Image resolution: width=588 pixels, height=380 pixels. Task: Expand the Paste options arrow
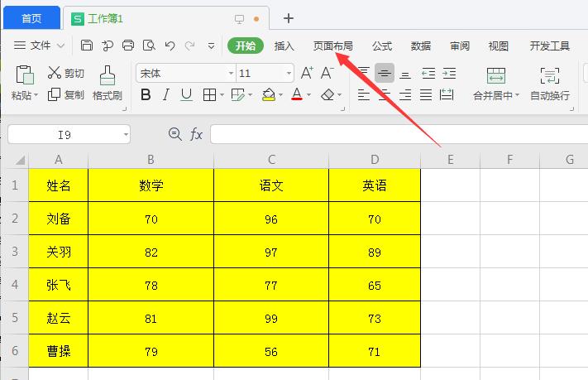tap(36, 95)
